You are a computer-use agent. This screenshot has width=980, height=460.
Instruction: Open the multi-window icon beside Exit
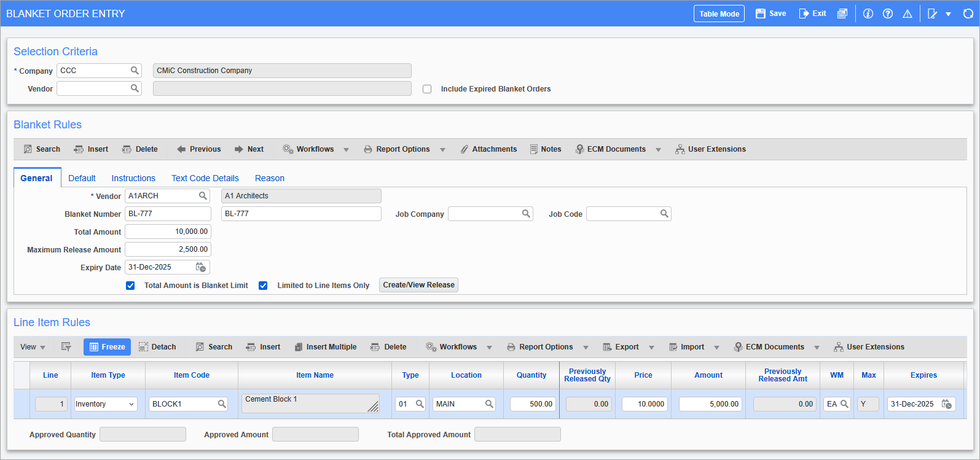point(842,14)
